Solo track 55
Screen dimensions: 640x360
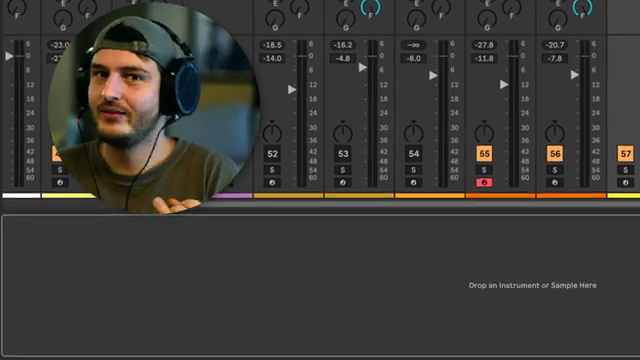[484, 170]
